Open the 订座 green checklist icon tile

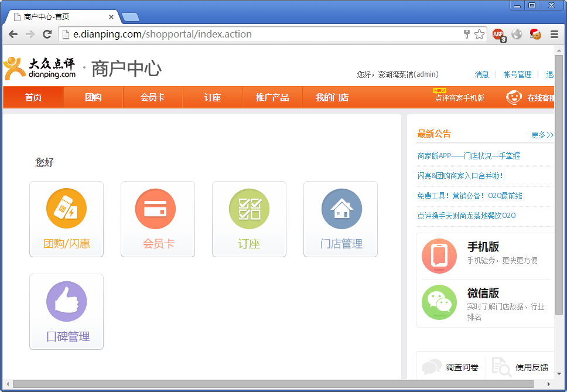click(x=249, y=219)
